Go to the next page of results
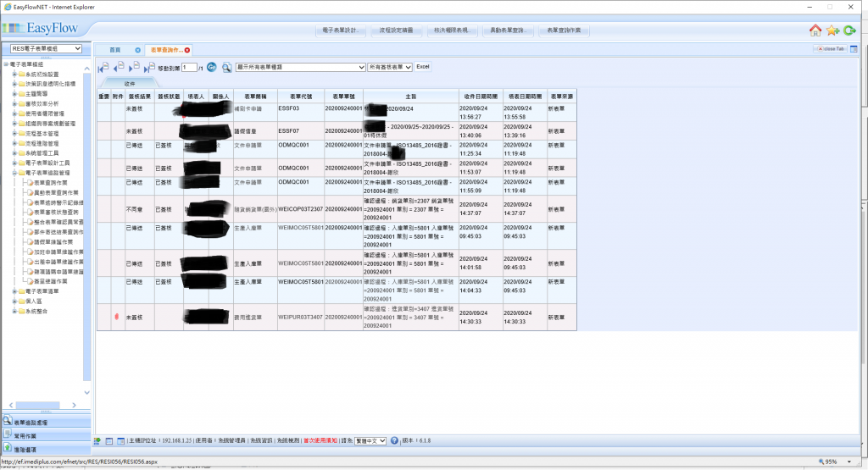This screenshot has width=868, height=470. 134,68
